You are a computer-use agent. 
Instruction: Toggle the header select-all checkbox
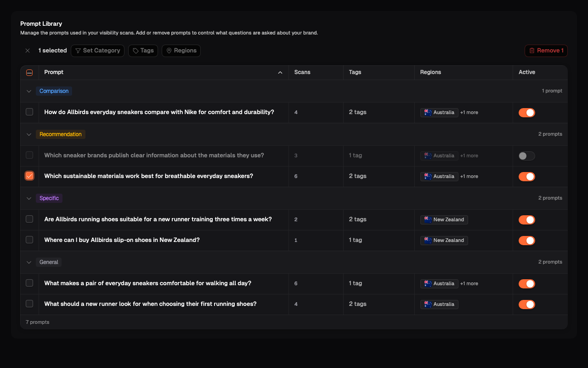tap(29, 73)
